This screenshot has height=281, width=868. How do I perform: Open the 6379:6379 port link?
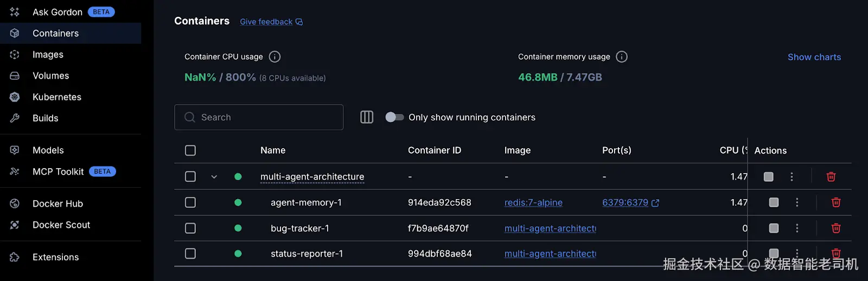click(x=625, y=202)
